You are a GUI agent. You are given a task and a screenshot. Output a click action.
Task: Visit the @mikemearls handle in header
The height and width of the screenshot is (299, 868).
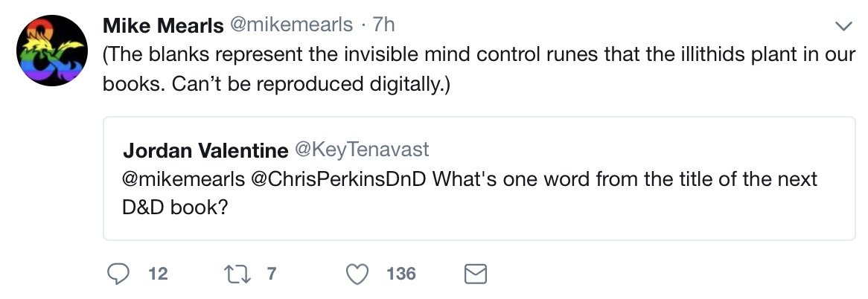tap(290, 25)
